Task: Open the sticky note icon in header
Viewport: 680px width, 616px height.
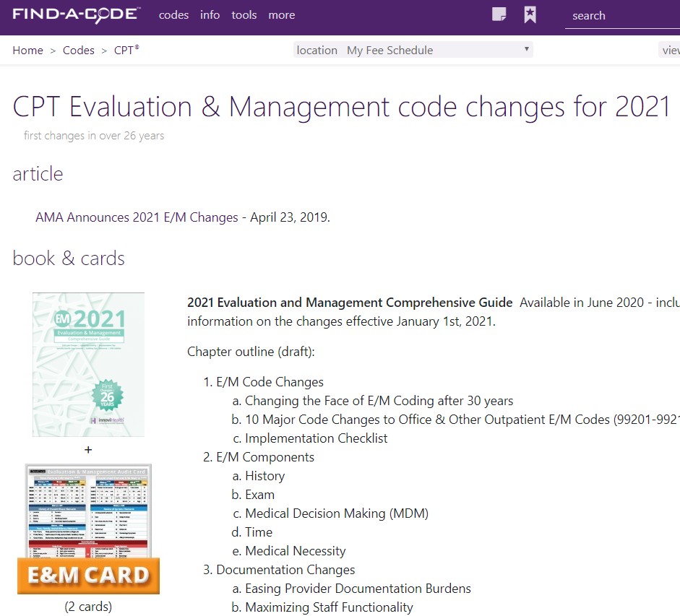Action: coord(499,14)
